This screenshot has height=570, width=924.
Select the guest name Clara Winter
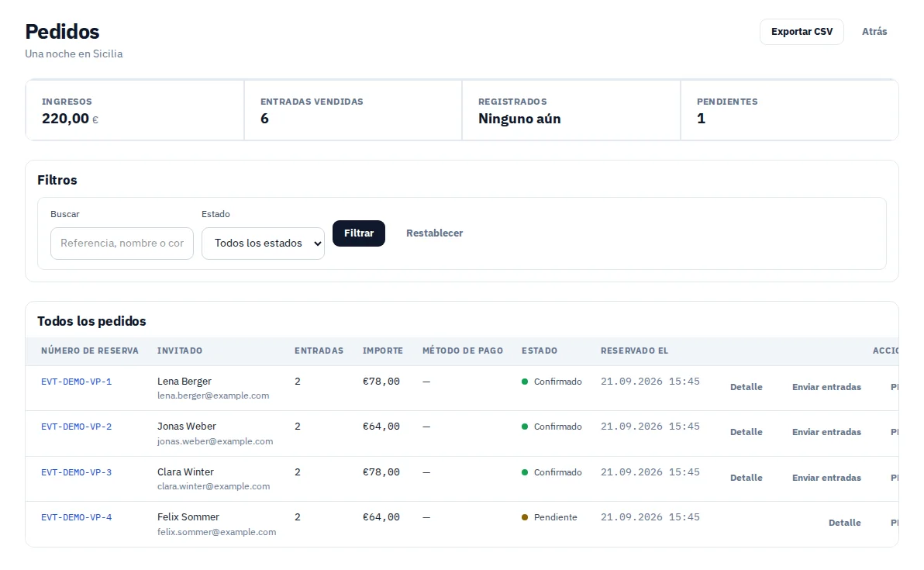point(185,472)
